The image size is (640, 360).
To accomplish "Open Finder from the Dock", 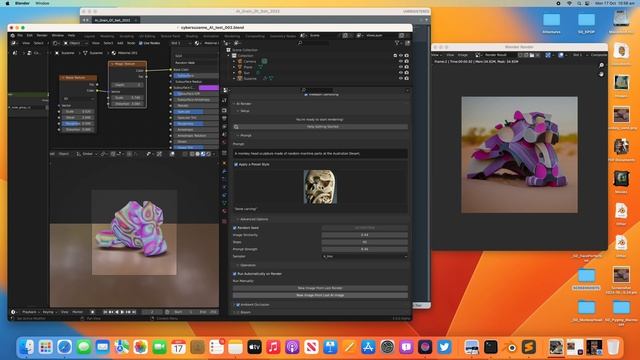I will (27, 347).
